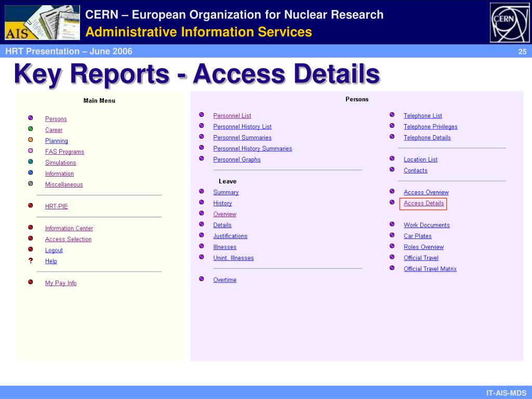Open the Leave Details link

click(x=222, y=225)
